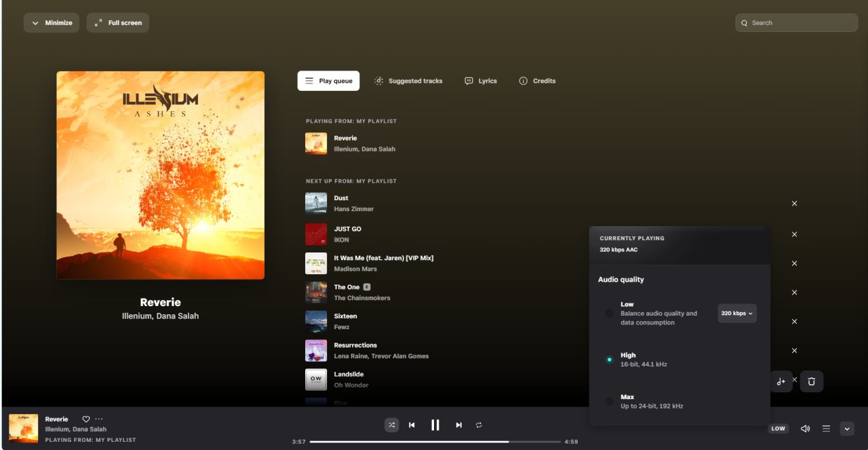Screen dimensions: 868x450
Task: Open Illenium, Dana Salah under large Reverie title
Action: click(160, 316)
